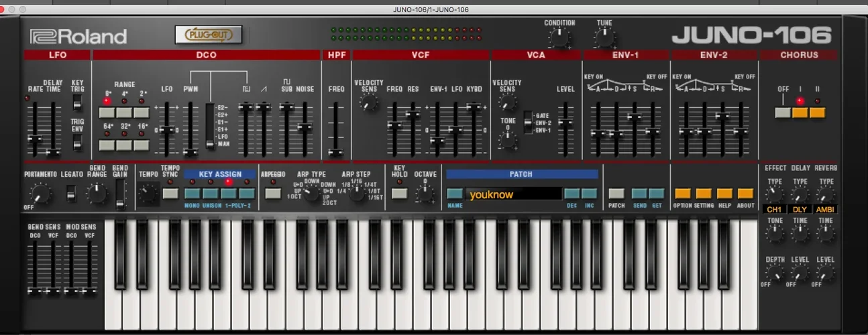Flip the LFO TRIG ENV switch
Image resolution: width=868 pixels, height=335 pixels.
click(x=78, y=142)
